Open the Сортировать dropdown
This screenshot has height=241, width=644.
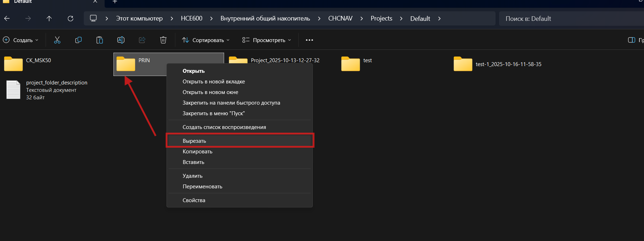[x=206, y=40]
